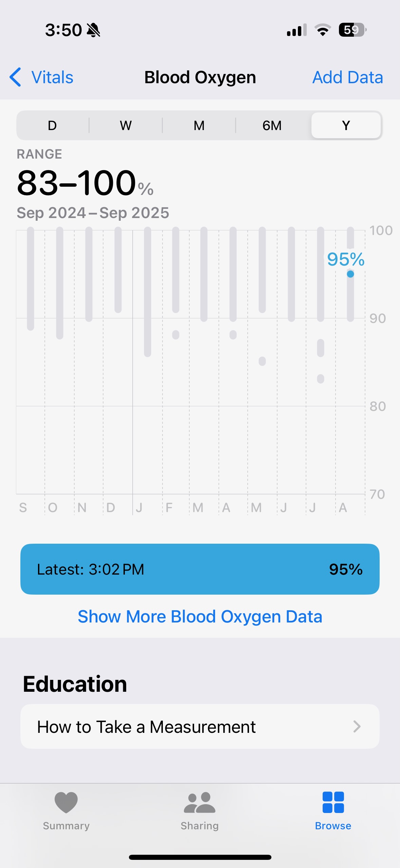Tap Add Data button
The height and width of the screenshot is (868, 400).
point(347,77)
